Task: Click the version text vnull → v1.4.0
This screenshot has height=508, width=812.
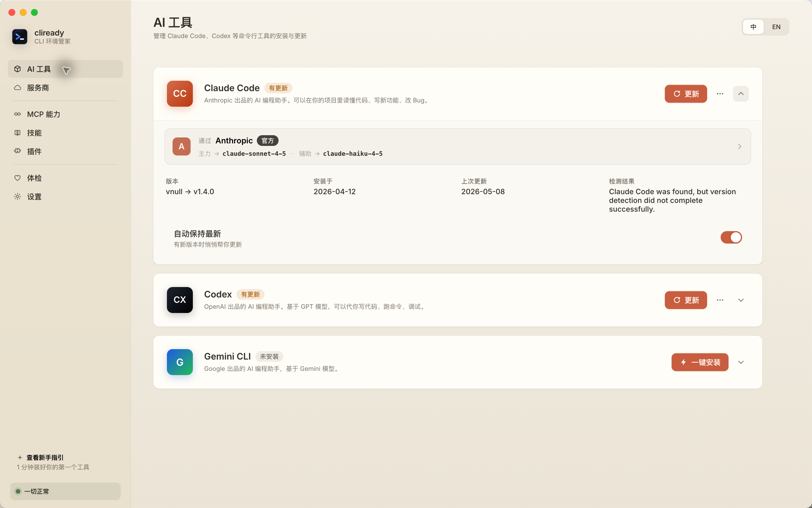Action: [190, 192]
